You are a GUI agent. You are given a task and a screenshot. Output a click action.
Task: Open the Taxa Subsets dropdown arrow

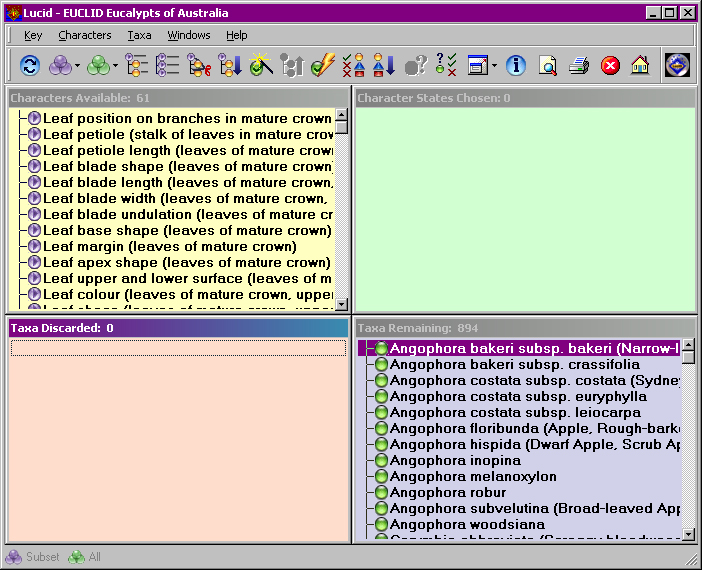click(116, 66)
